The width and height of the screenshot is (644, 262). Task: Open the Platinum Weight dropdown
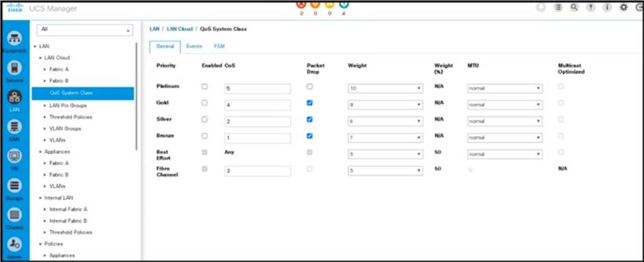385,89
